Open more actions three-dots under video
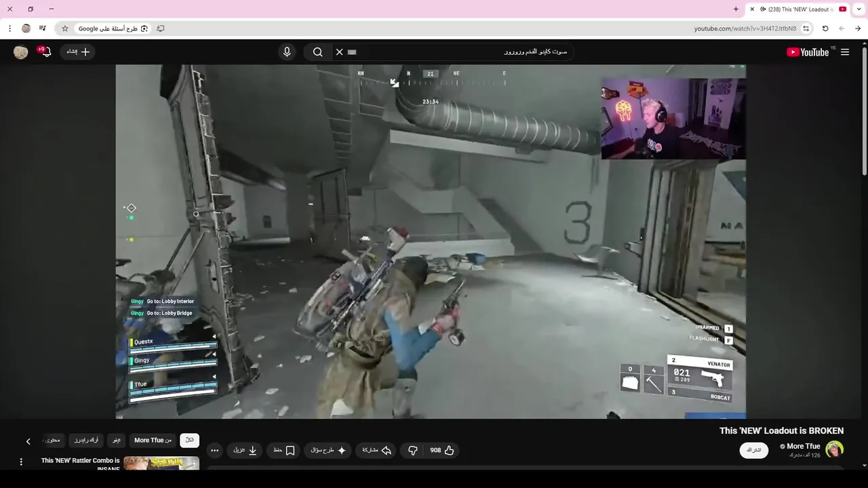The height and width of the screenshot is (488, 868). (x=215, y=450)
